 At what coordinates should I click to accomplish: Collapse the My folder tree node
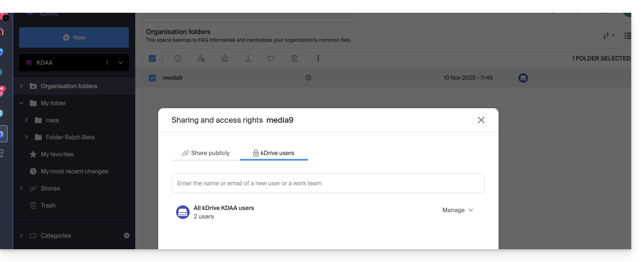tap(21, 103)
